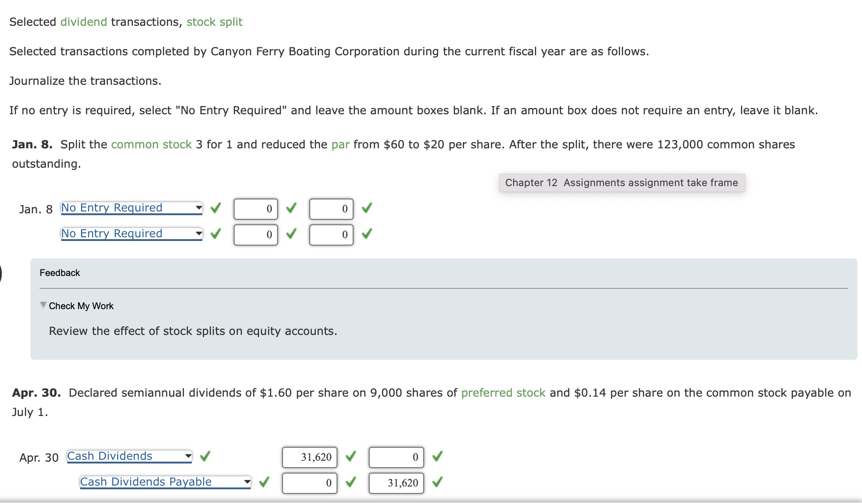Click the checkmark next to first debit amount box
Screen dimensions: 862x504
click(291, 209)
